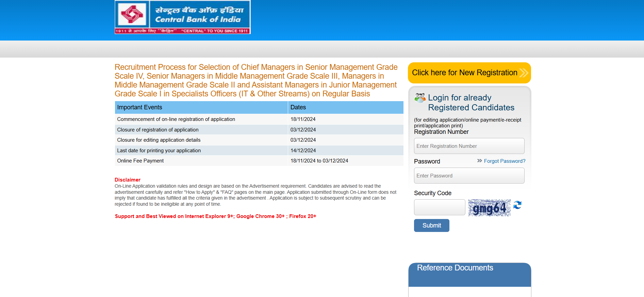Viewport: 644px width, 297px height.
Task: Select the 'Online Fee Payment' row label
Action: pos(141,161)
